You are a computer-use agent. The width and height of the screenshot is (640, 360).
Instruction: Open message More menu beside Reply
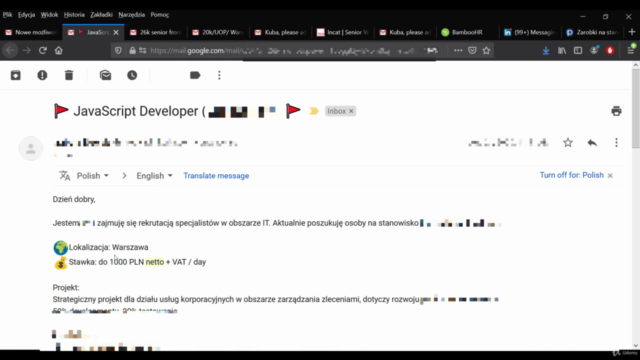coord(616,142)
